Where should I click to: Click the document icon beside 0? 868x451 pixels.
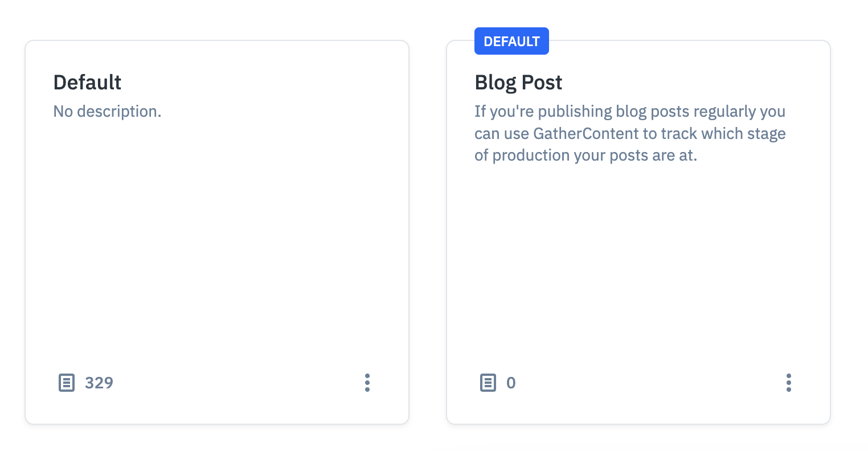[488, 383]
